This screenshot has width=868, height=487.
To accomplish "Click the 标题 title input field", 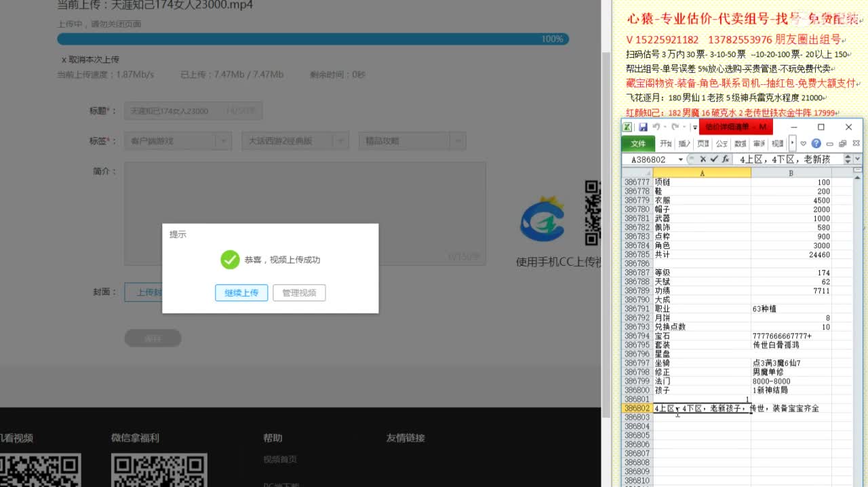I will (193, 111).
